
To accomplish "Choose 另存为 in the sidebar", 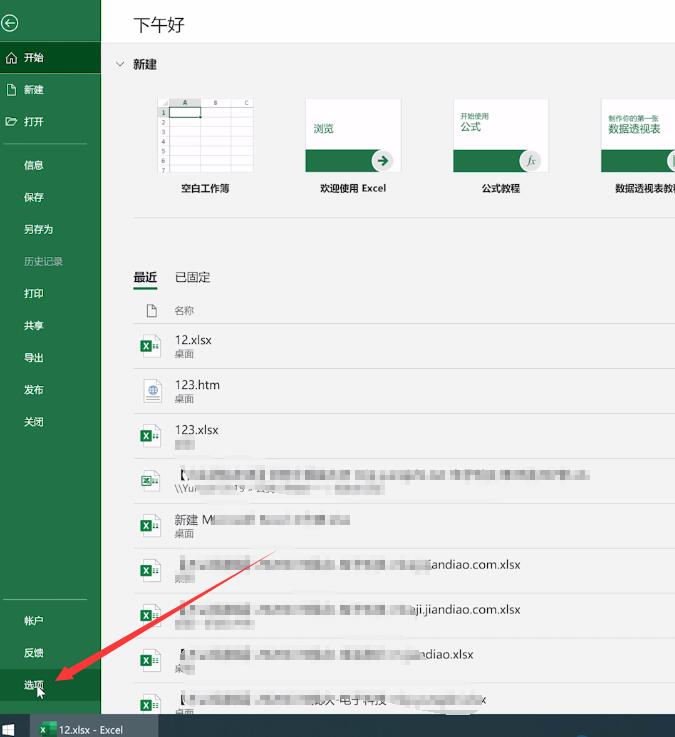I will (50, 229).
